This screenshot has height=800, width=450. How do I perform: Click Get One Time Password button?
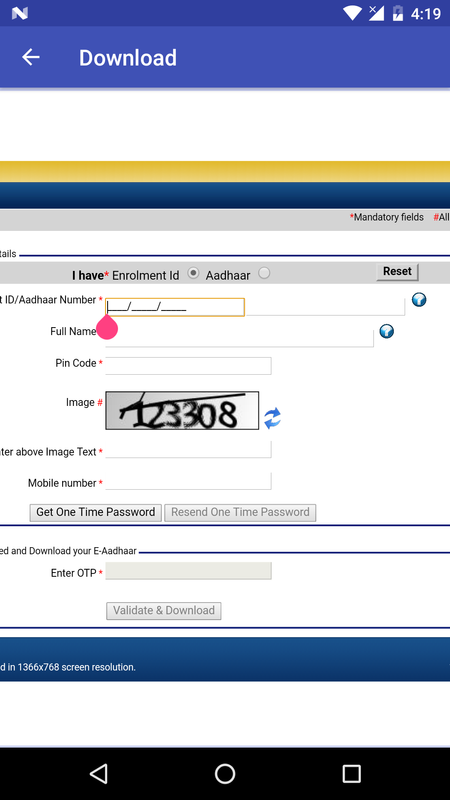95,512
